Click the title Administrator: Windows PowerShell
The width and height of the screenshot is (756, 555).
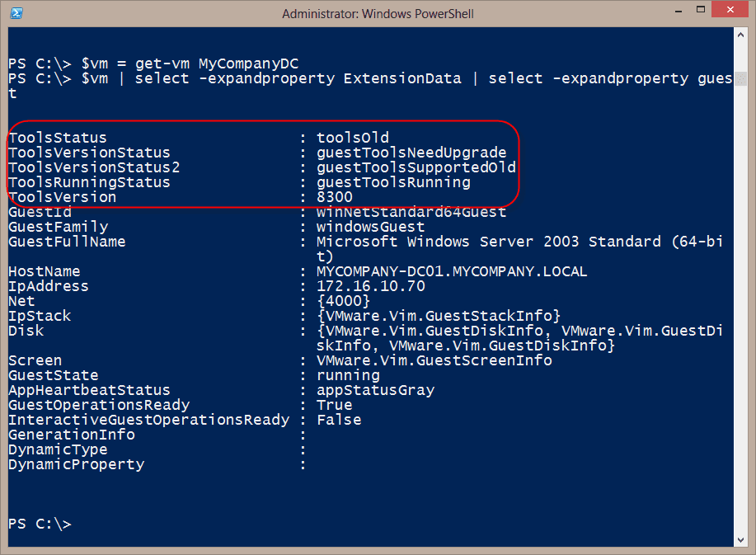click(378, 13)
